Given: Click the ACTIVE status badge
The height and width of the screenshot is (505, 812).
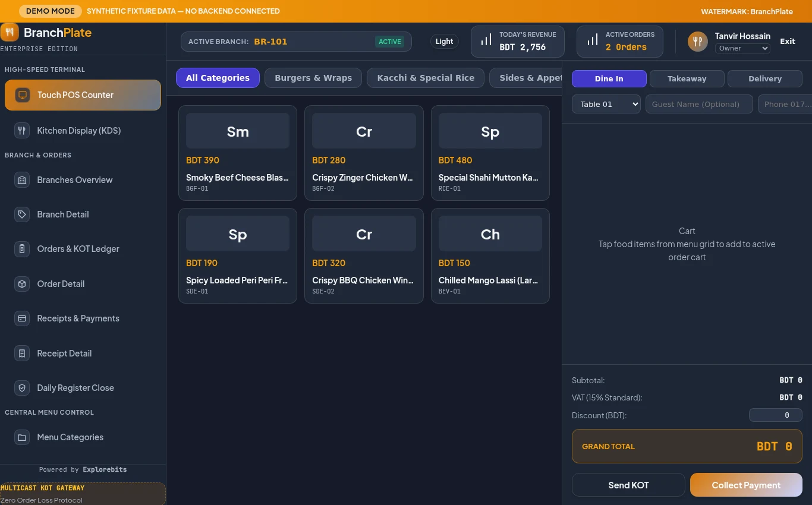Looking at the screenshot, I should (390, 42).
